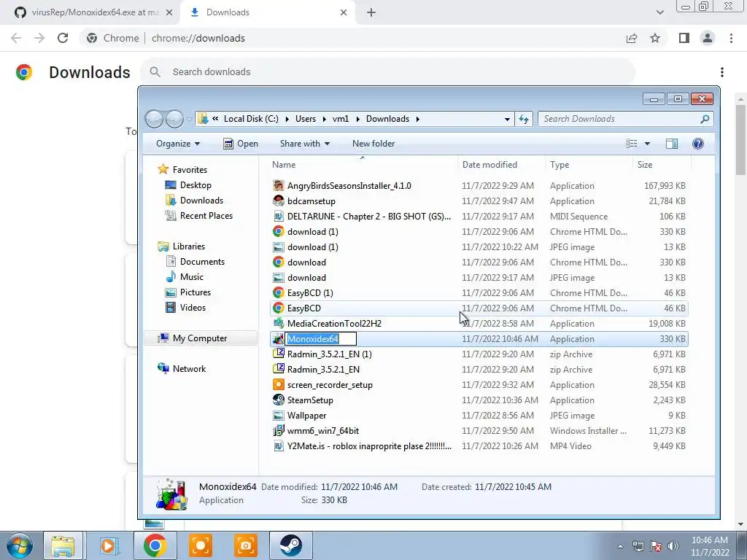
Task: Show hidden tray icons arrow
Action: (x=620, y=546)
